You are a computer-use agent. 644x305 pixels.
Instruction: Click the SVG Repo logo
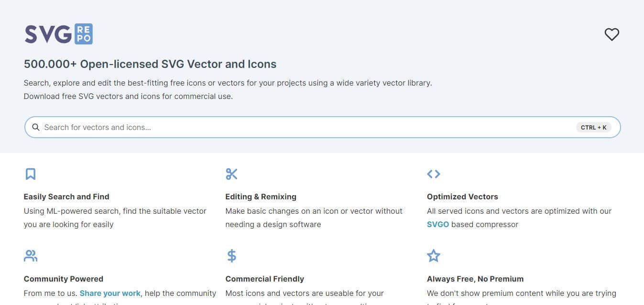coord(58,33)
